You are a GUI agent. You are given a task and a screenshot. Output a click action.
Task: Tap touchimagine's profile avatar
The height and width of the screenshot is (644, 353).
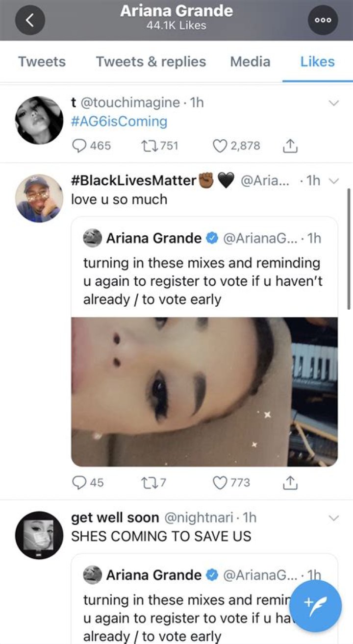coord(39,121)
